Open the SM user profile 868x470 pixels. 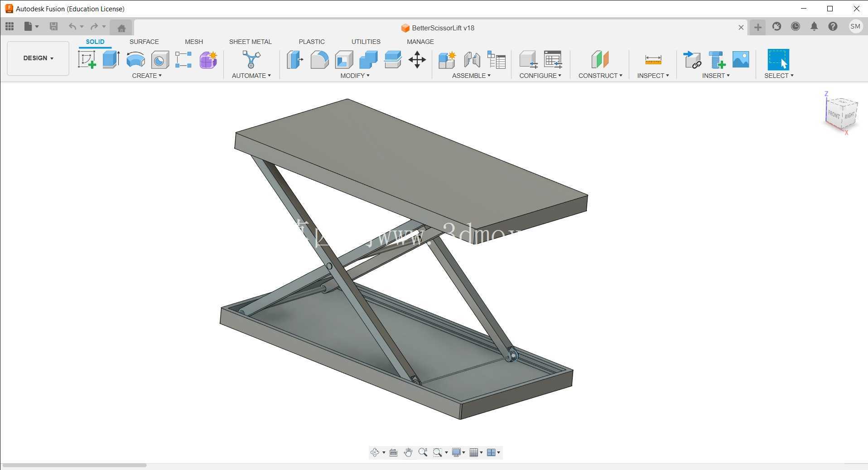point(855,26)
